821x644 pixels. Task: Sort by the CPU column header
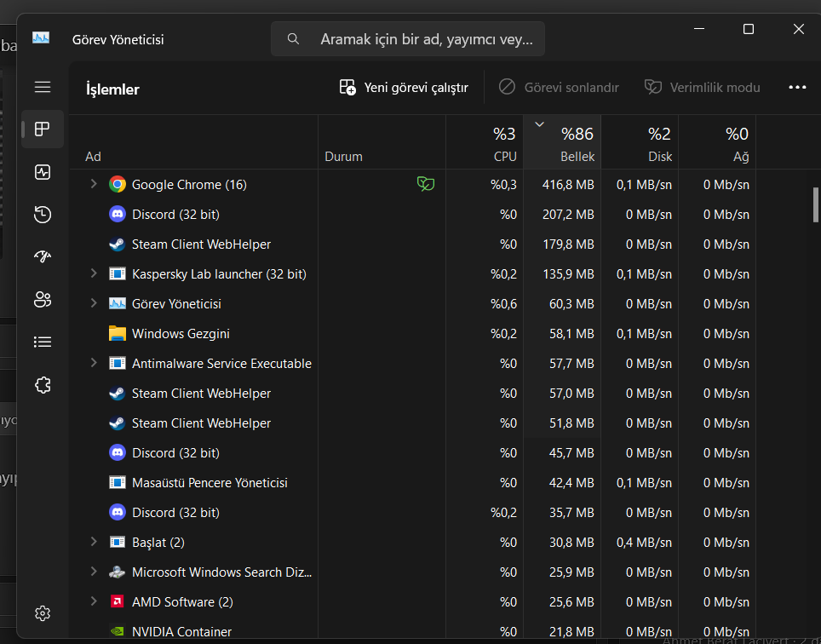point(485,142)
